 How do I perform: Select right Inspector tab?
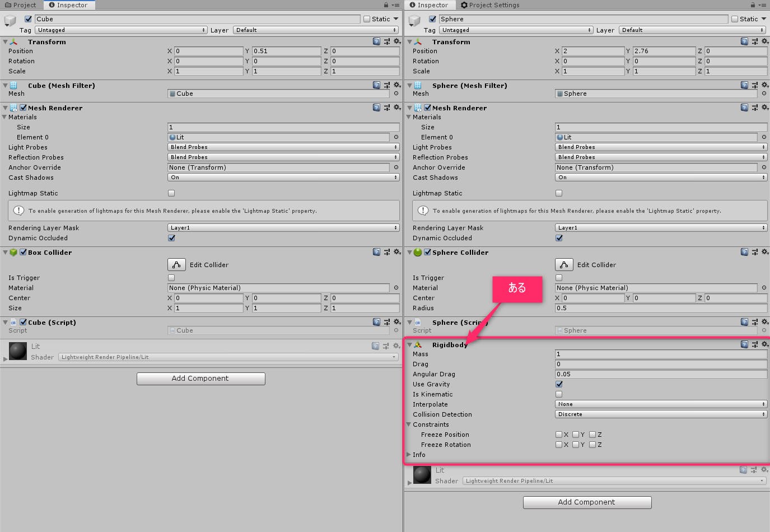(x=429, y=5)
